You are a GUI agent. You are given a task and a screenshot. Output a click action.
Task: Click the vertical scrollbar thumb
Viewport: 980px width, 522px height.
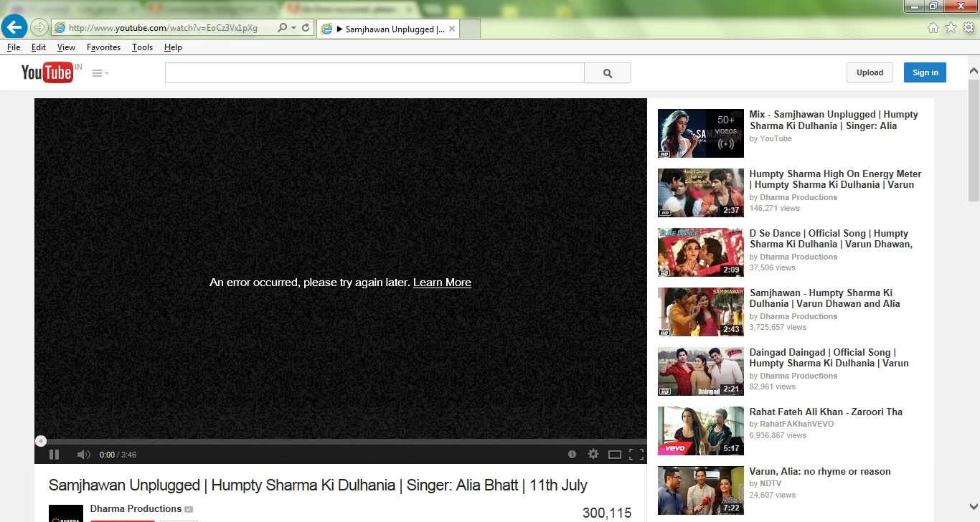coord(974,140)
